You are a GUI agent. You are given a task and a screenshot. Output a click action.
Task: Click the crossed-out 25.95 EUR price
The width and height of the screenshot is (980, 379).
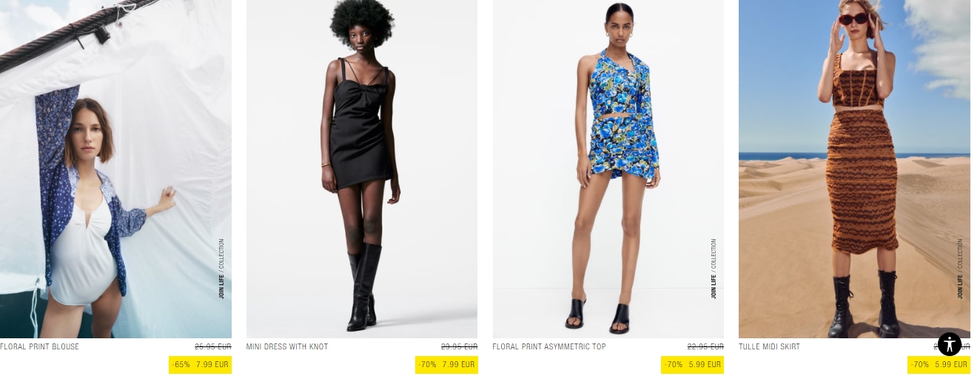[213, 346]
